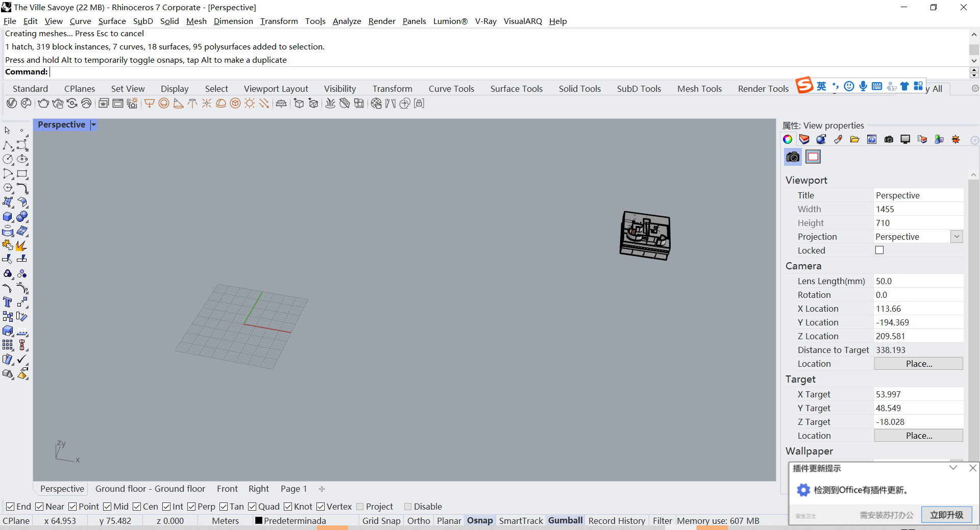
Task: Click the V-Ray asset editor logo icon
Action: point(12,104)
